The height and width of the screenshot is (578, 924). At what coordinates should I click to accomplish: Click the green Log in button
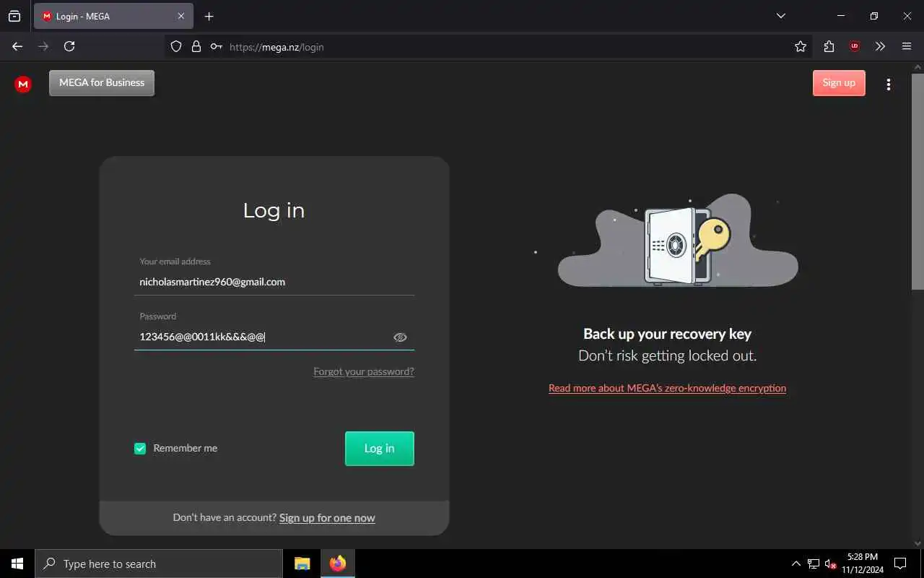[380, 449]
